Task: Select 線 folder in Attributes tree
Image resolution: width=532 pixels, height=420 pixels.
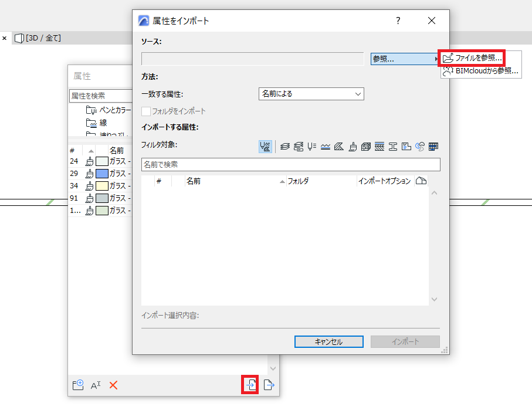Action: pyautogui.click(x=97, y=123)
